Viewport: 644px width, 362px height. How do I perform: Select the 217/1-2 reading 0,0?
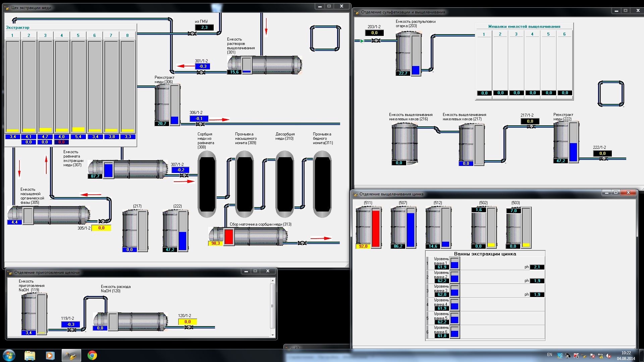pos(530,121)
